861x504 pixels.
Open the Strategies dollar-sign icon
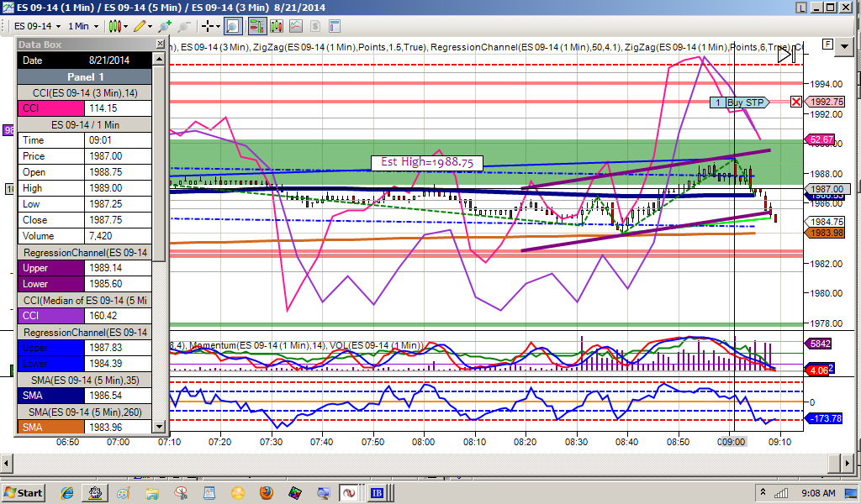pos(315,26)
